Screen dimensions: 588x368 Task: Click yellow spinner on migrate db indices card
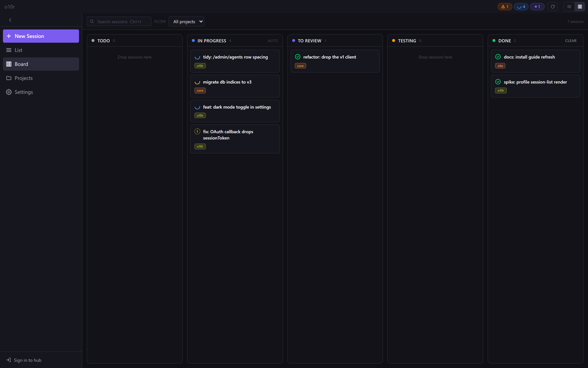[197, 82]
